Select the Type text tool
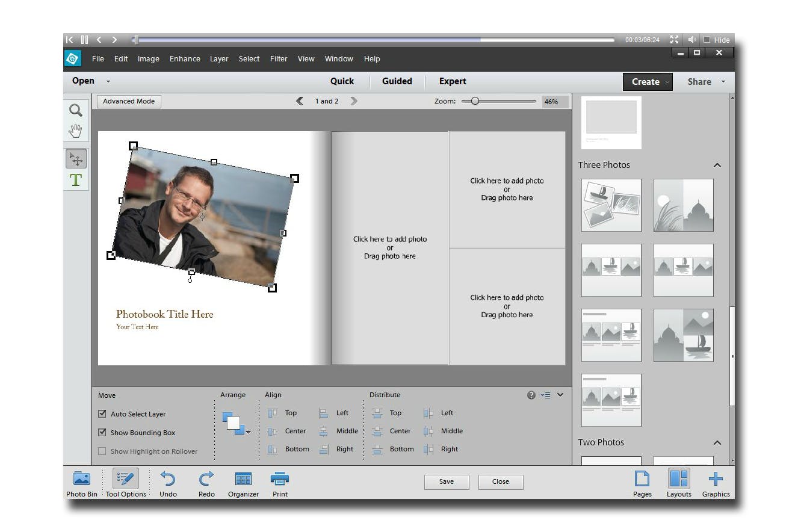Image resolution: width=798 pixels, height=532 pixels. point(76,180)
